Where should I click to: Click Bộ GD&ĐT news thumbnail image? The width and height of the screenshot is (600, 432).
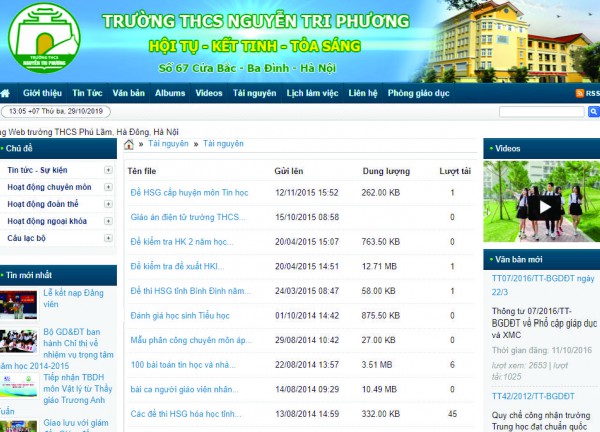[18, 341]
